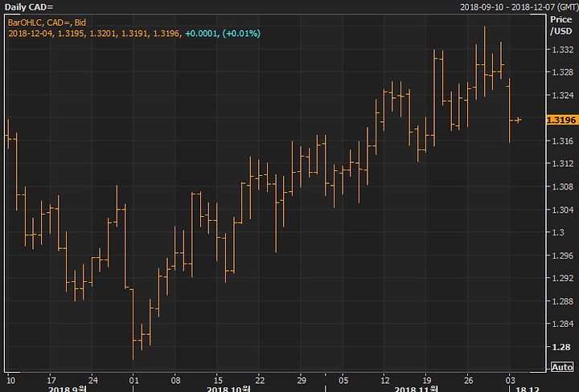This screenshot has height=392, width=579.
Task: Click the 'Daily CAD=' chart title
Action: (x=29, y=7)
